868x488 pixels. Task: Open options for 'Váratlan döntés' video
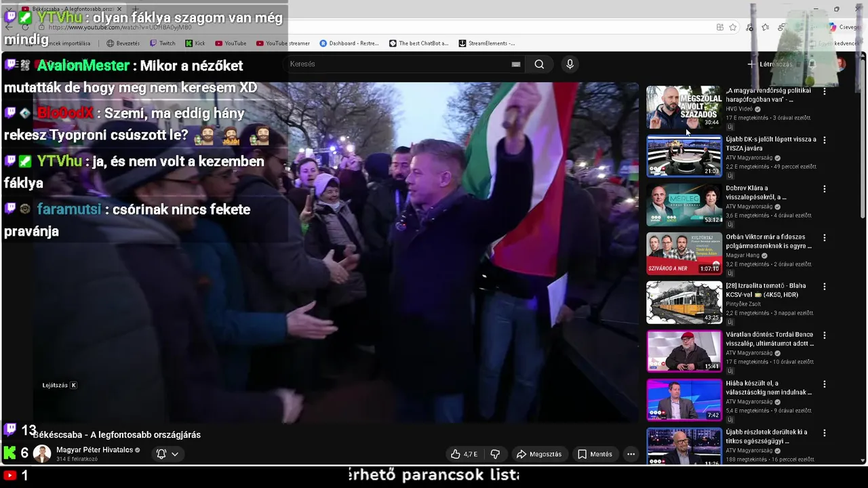(824, 335)
